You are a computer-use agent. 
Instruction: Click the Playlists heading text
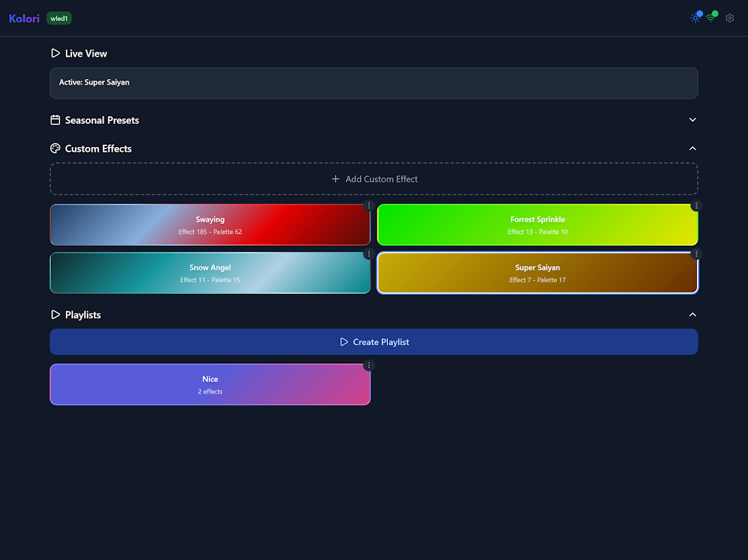83,315
